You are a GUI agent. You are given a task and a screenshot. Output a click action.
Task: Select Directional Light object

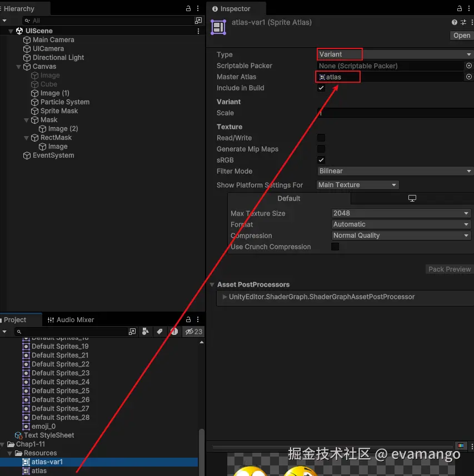[x=58, y=58]
